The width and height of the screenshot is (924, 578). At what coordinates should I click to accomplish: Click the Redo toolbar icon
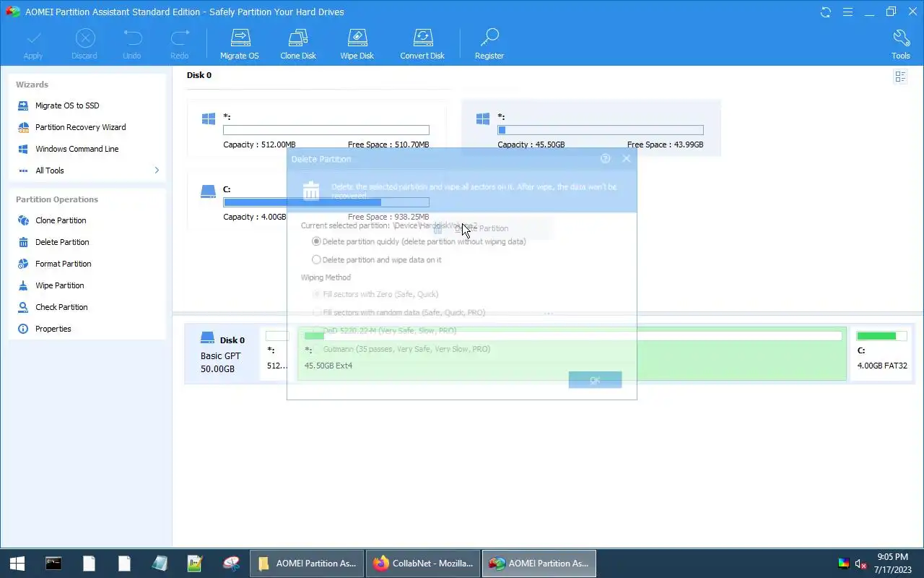tap(180, 38)
